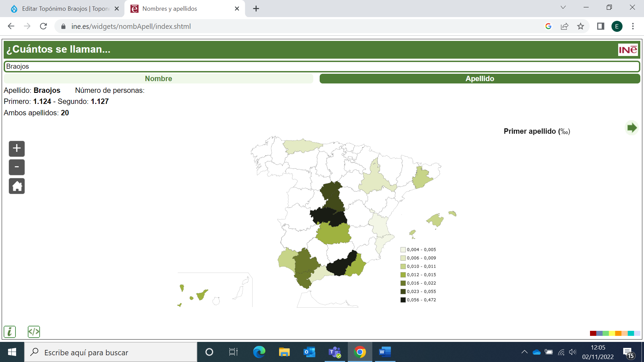Open Cortana circle on taskbar
This screenshot has width=644, height=362.
point(209,352)
